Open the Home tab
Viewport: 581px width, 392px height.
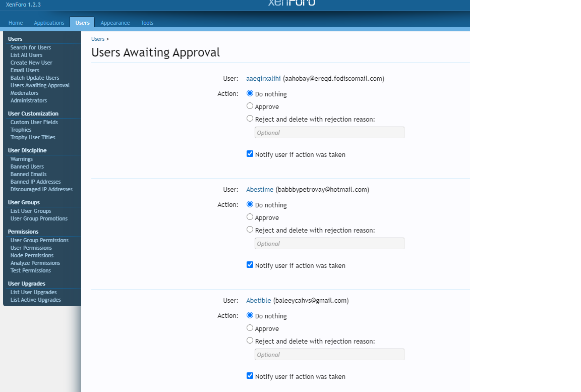pyautogui.click(x=16, y=23)
